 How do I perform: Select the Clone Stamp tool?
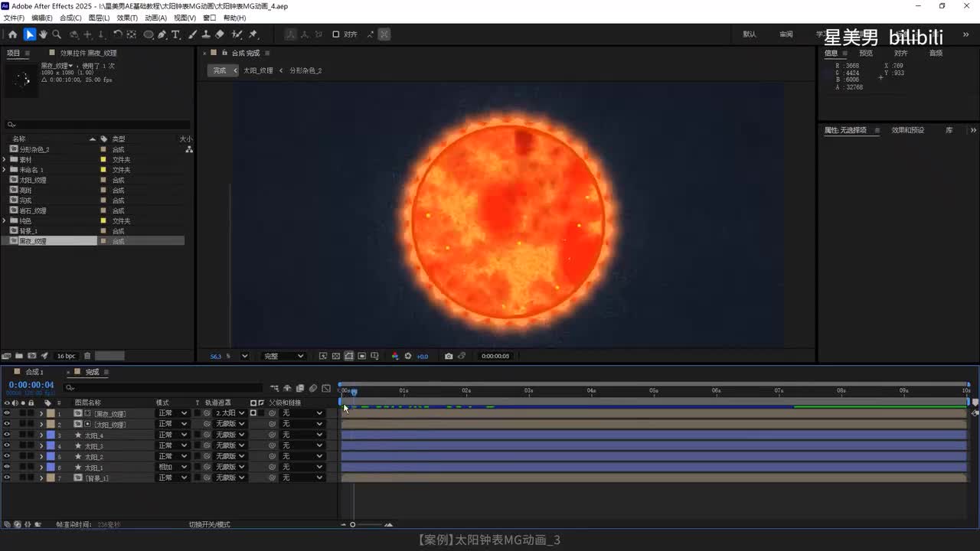click(206, 34)
